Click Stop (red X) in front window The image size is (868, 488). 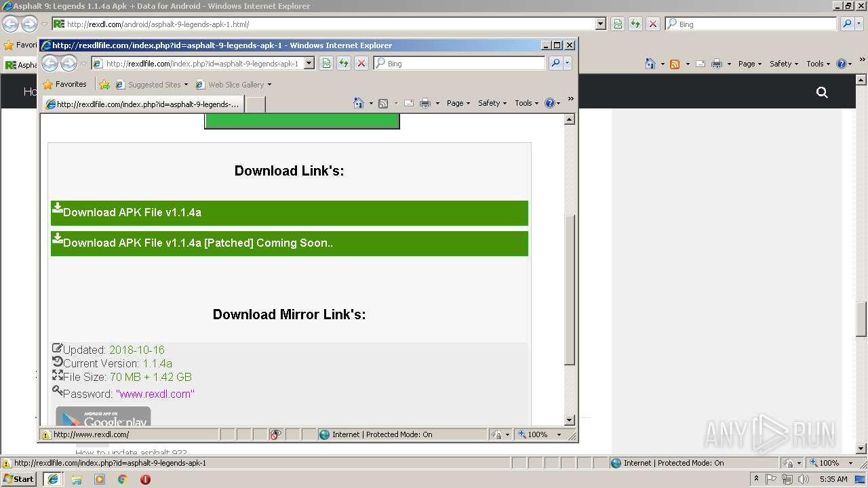coord(361,63)
